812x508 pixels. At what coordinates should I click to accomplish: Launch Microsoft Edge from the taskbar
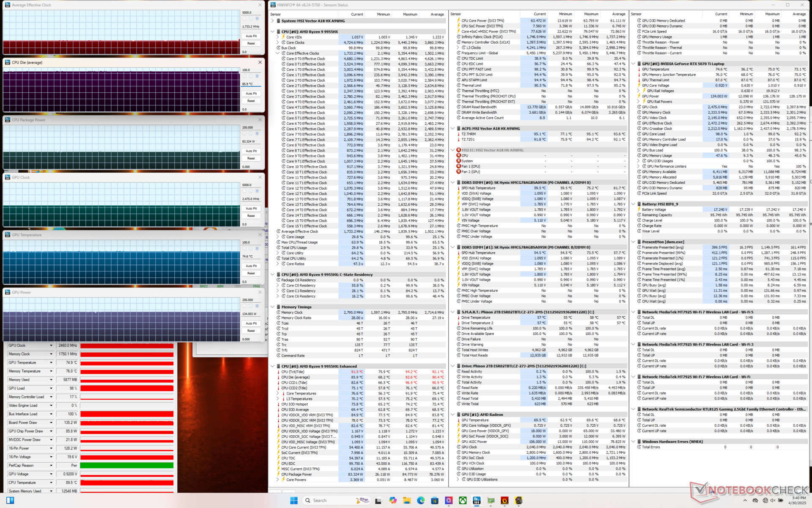coord(421,500)
